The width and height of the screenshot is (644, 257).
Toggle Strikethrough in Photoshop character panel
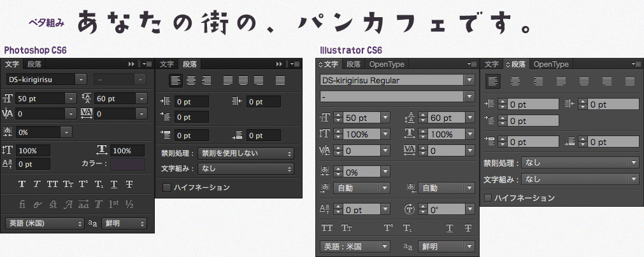[x=129, y=184]
